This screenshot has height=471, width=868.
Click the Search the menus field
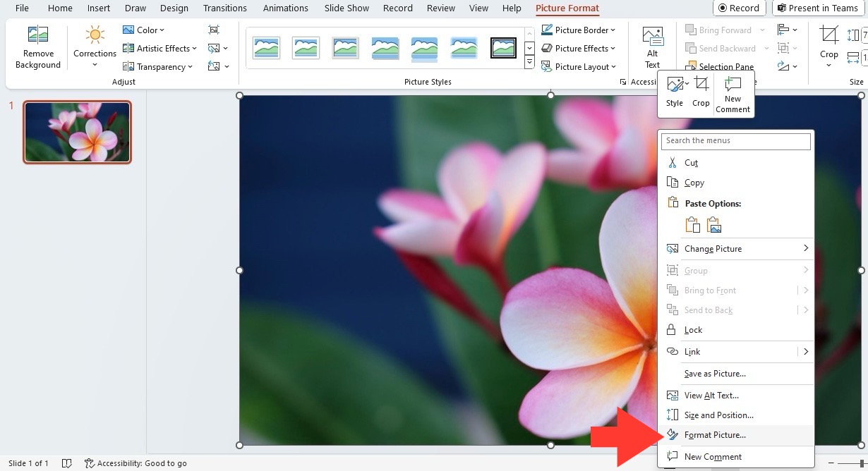point(735,141)
